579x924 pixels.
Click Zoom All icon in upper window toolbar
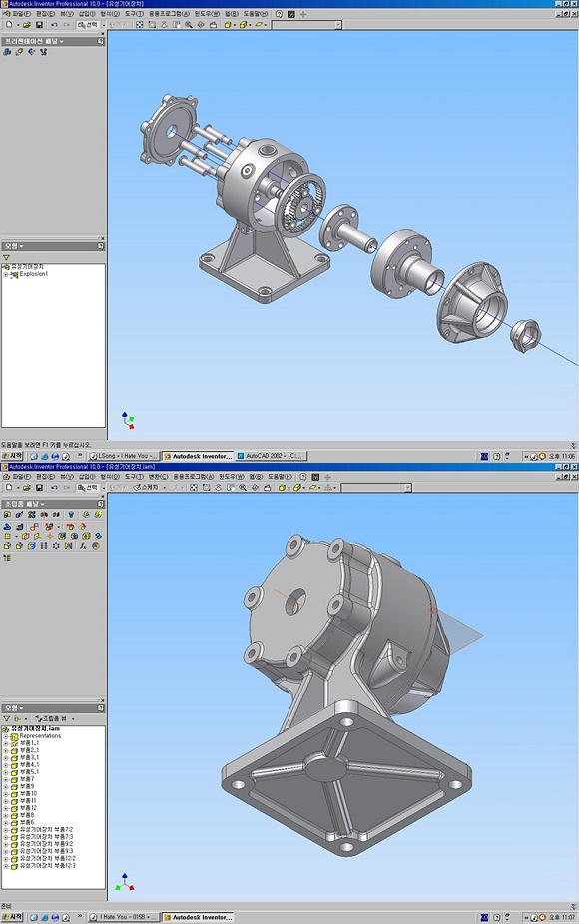coord(140,25)
